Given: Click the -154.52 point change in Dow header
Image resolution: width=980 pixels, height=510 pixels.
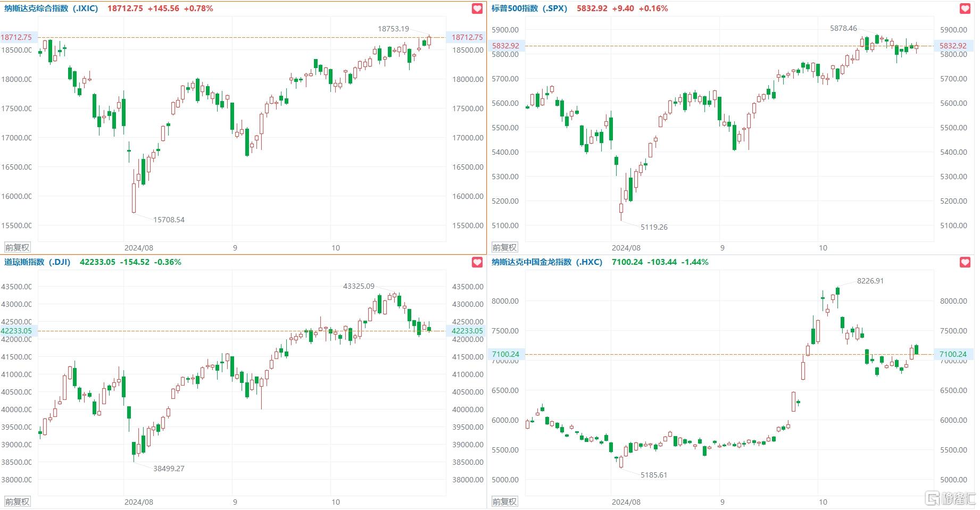Looking at the screenshot, I should click(x=135, y=262).
